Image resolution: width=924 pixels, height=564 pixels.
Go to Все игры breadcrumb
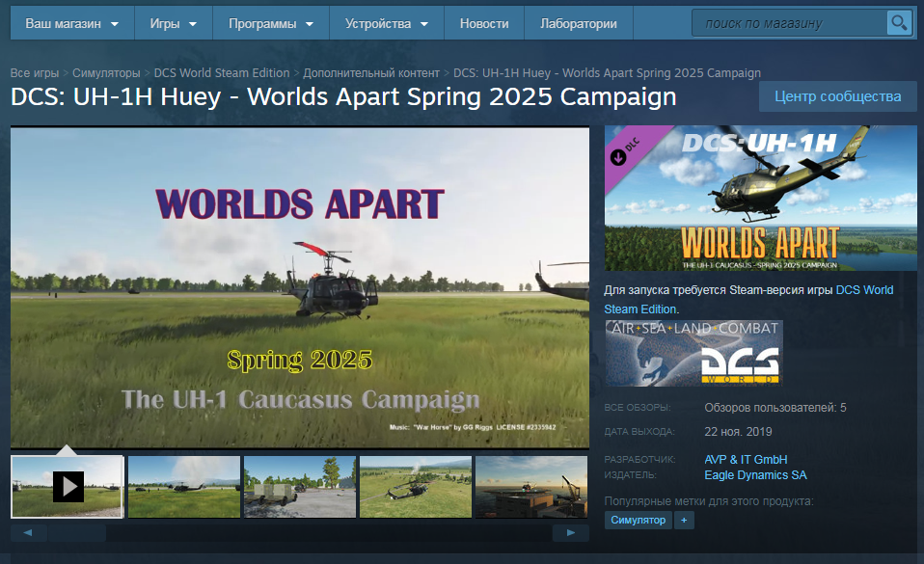tap(35, 73)
